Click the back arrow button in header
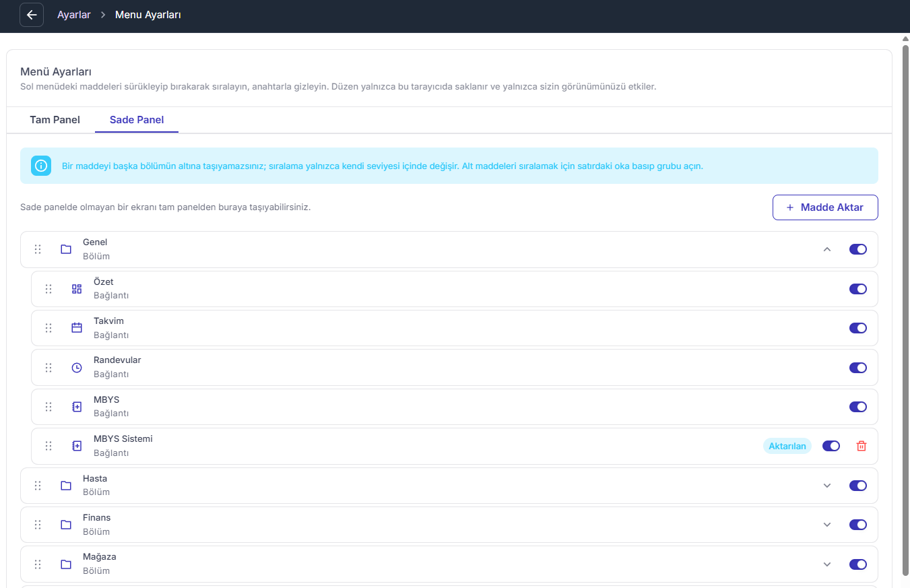The width and height of the screenshot is (910, 588). click(x=32, y=15)
